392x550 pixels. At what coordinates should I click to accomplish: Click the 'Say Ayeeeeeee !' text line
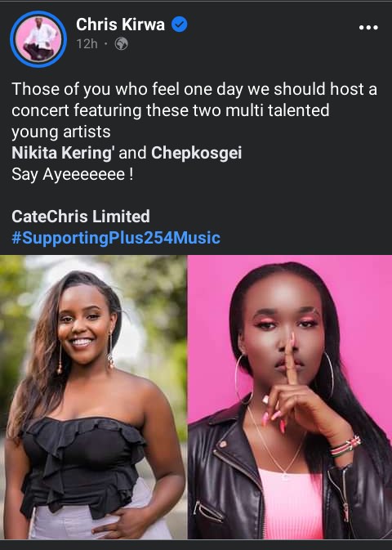pyautogui.click(x=73, y=174)
